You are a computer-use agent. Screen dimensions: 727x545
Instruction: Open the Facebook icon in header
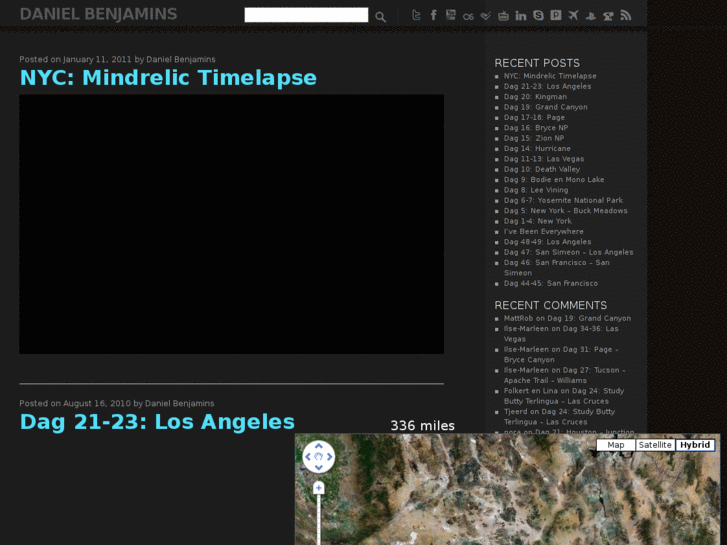[x=433, y=15]
